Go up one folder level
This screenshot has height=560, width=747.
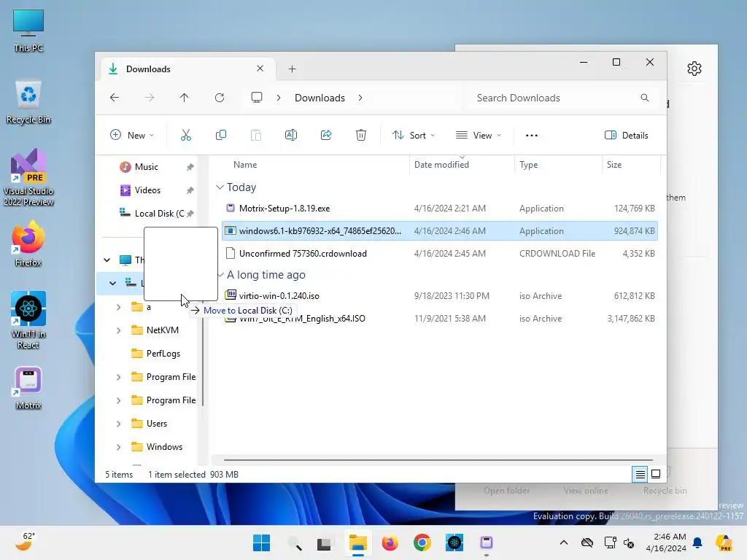click(185, 98)
